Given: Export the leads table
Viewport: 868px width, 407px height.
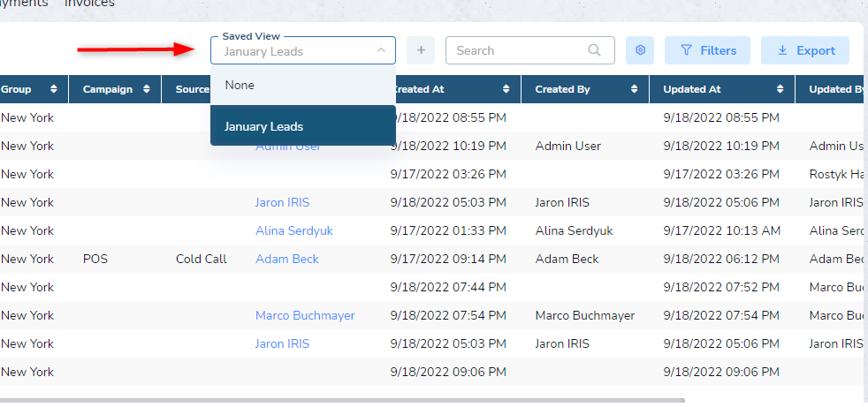Looking at the screenshot, I should [804, 50].
